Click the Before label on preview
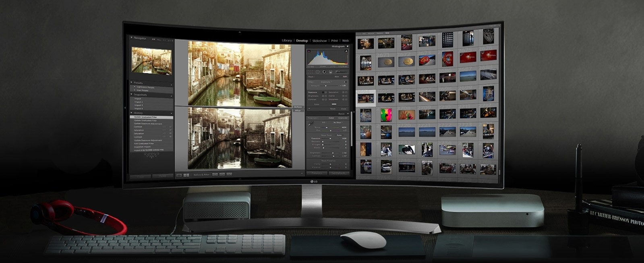644x263 pixels. (x=298, y=107)
